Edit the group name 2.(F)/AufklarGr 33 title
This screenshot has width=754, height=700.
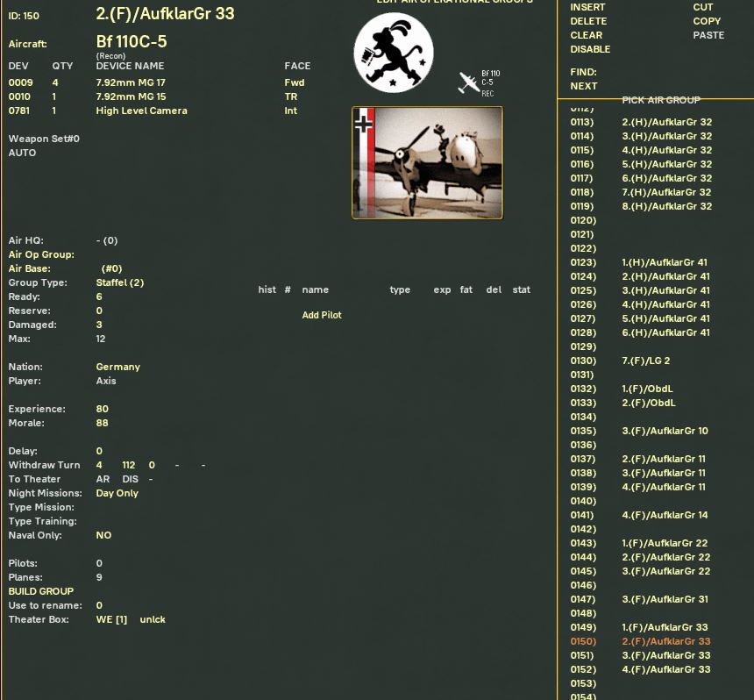click(x=165, y=13)
